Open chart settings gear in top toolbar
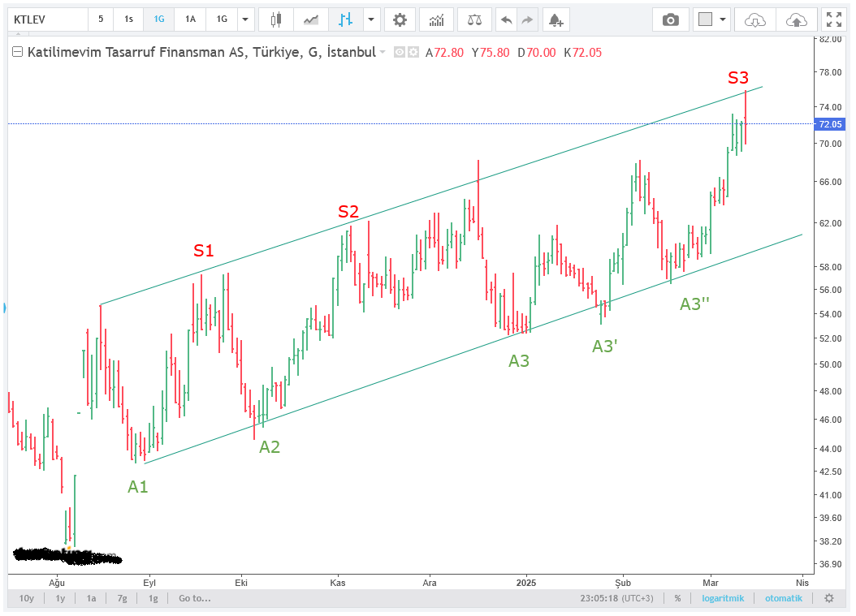This screenshot has height=616, width=856. click(399, 19)
